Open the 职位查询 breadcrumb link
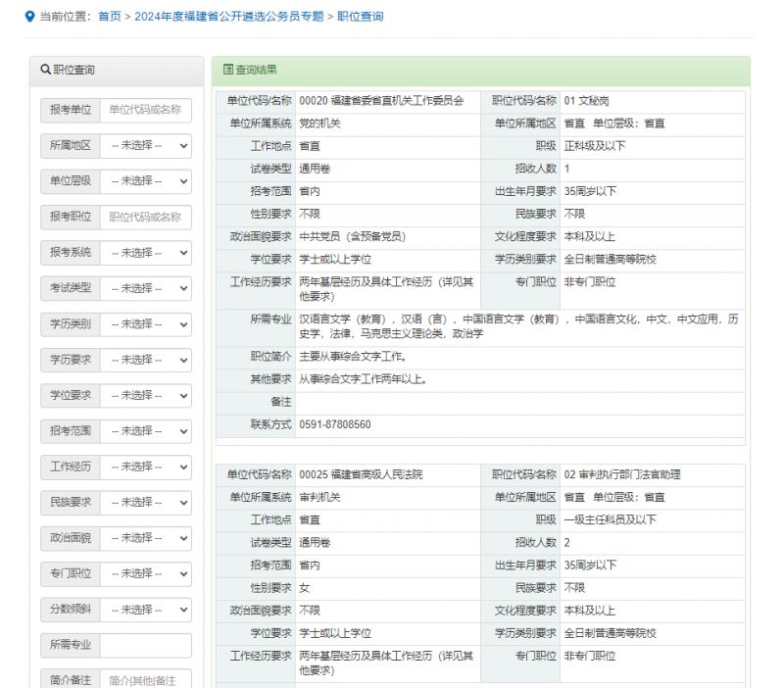The width and height of the screenshot is (784, 688). (x=361, y=17)
